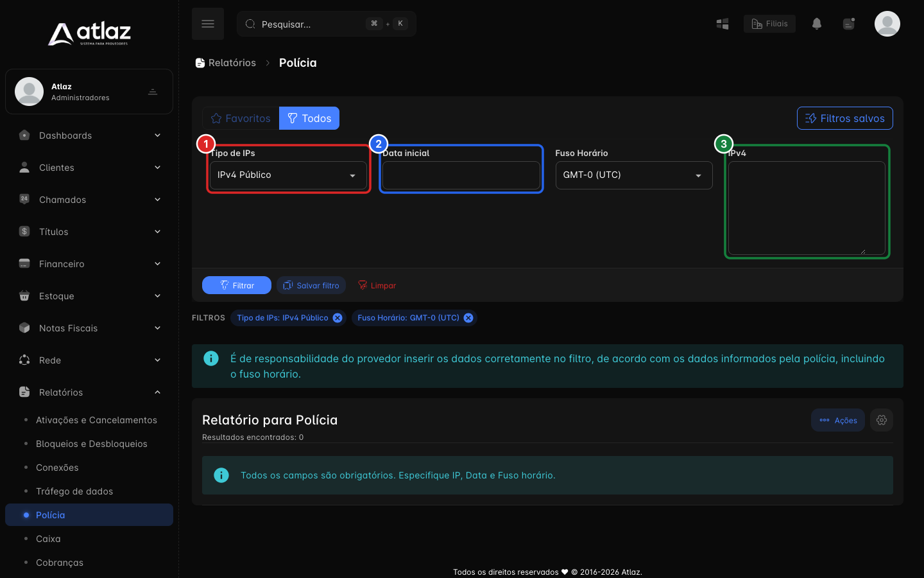Toggle the hamburger sidebar menu
This screenshot has width=924, height=578.
[208, 24]
